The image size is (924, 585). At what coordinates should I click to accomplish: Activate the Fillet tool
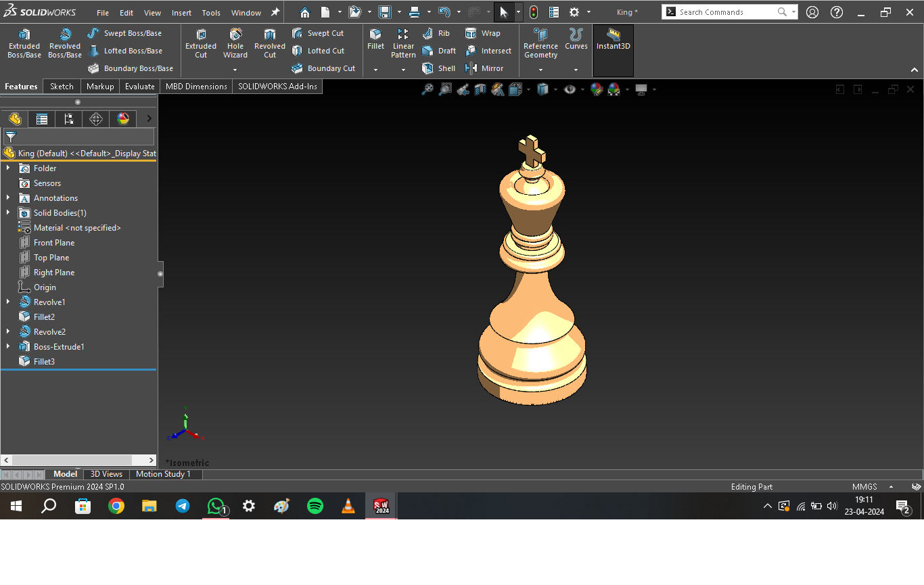375,39
